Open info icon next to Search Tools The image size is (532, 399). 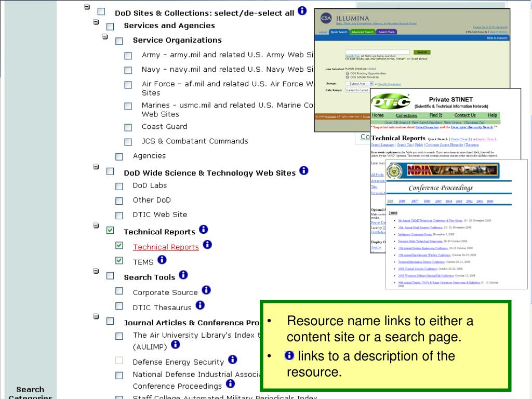(x=183, y=275)
